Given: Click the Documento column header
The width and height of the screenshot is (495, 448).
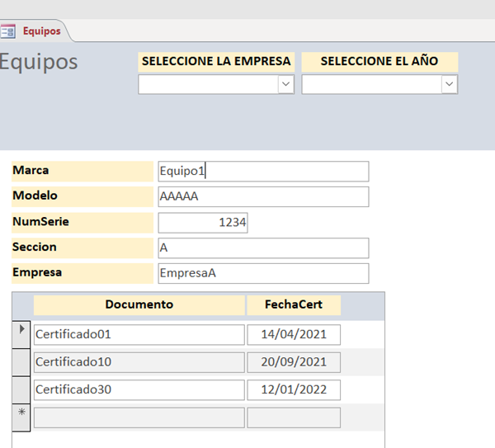Looking at the screenshot, I should tap(139, 304).
